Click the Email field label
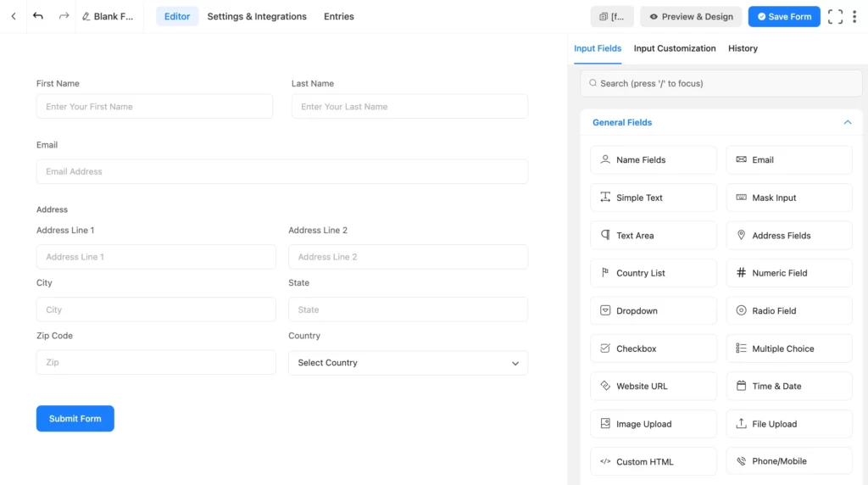This screenshot has width=868, height=485. (x=47, y=144)
